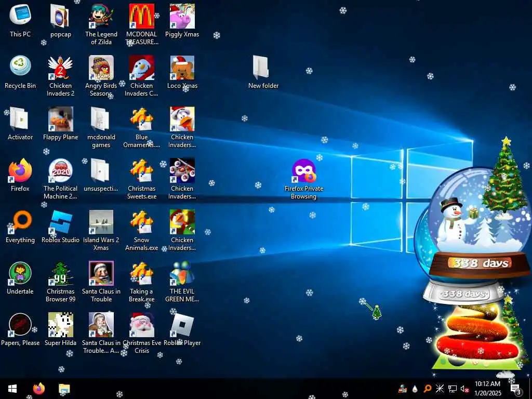This screenshot has height=399, width=532.
Task: Open the notification center with 3 alerts
Action: coord(516,389)
